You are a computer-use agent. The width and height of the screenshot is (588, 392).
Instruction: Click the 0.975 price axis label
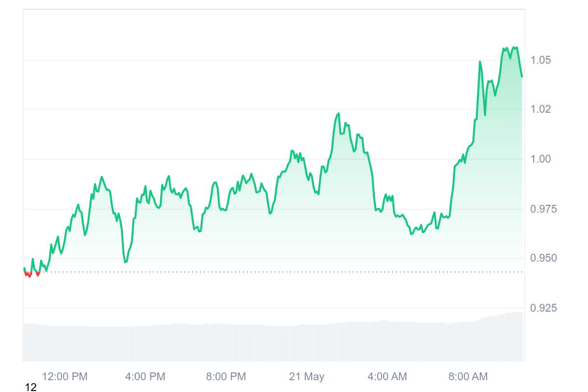coord(544,209)
